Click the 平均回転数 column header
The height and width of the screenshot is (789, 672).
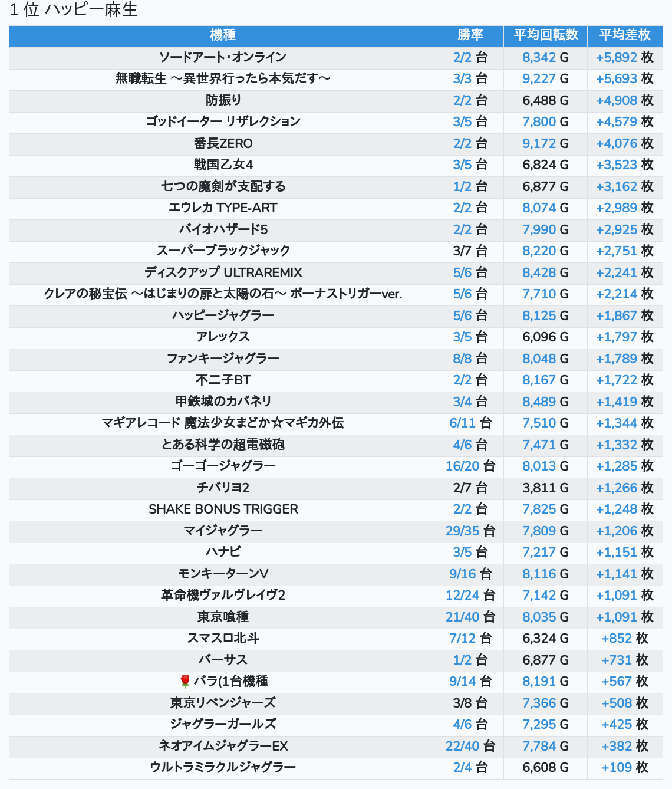(x=545, y=35)
